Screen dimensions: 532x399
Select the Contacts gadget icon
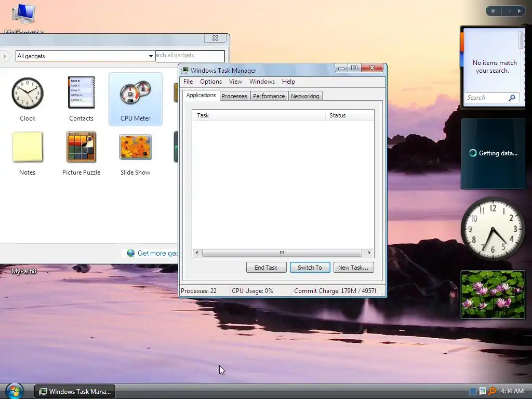82,92
